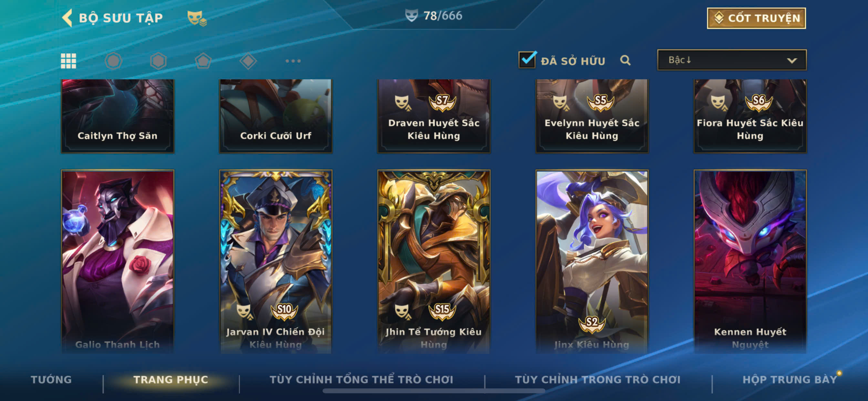Filter by the diamond rarity tier icon

coord(248,61)
